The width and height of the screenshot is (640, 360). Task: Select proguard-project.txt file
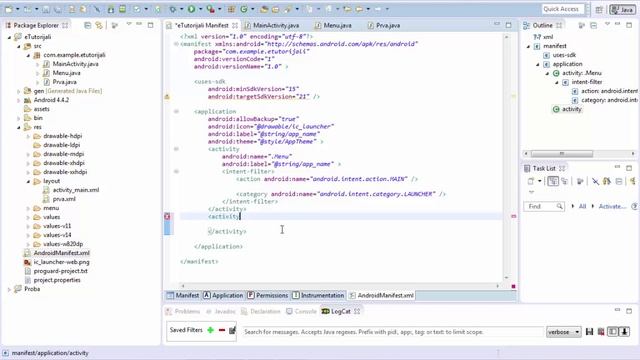(x=60, y=271)
